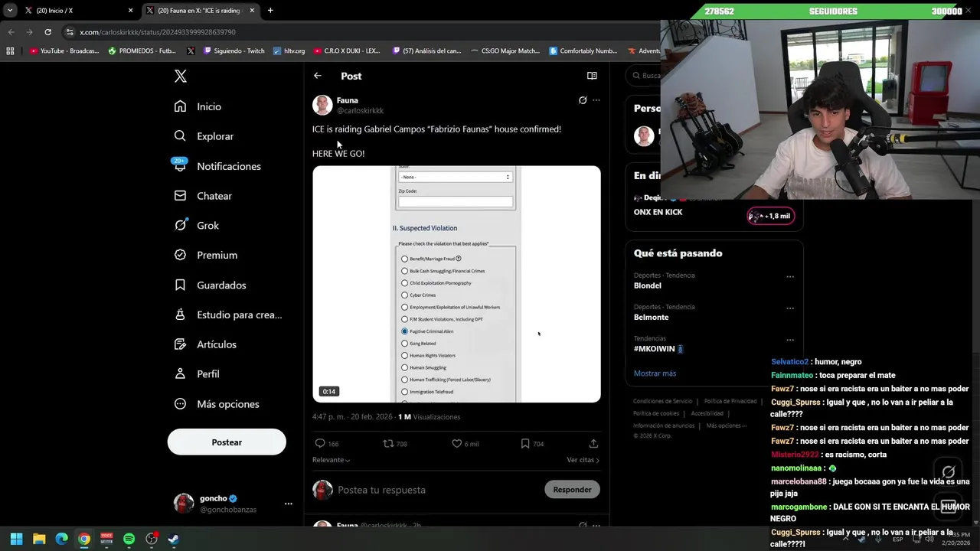Expand the Relevante replies sort dropdown
Viewport: 980px width, 551px height.
point(332,460)
